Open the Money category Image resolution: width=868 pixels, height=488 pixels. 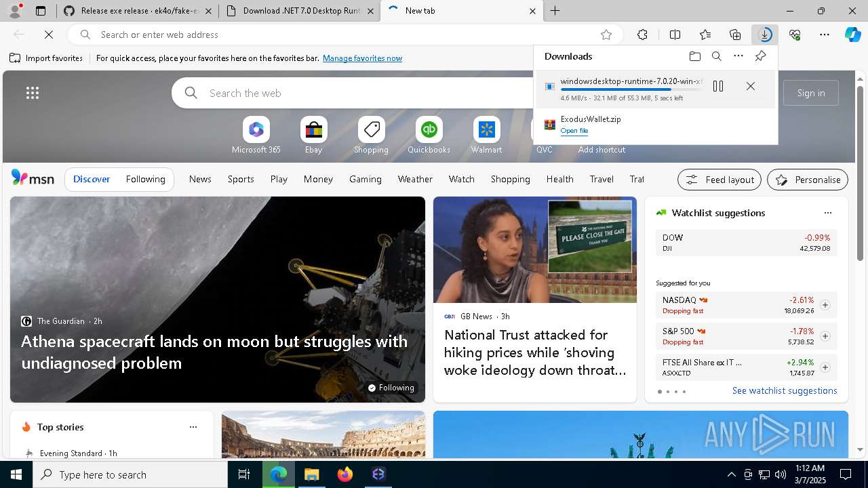point(318,179)
